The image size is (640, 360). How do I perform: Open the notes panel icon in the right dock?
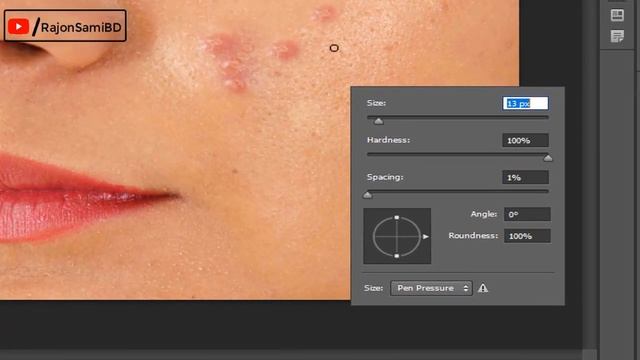click(617, 36)
